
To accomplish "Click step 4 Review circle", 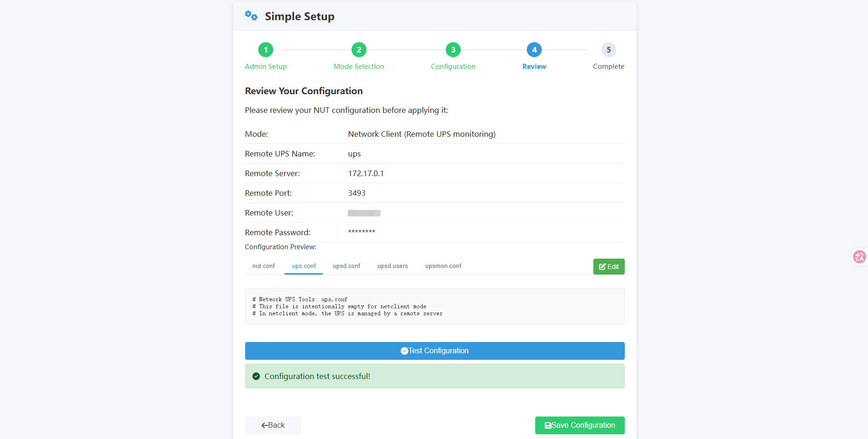I will pos(534,50).
